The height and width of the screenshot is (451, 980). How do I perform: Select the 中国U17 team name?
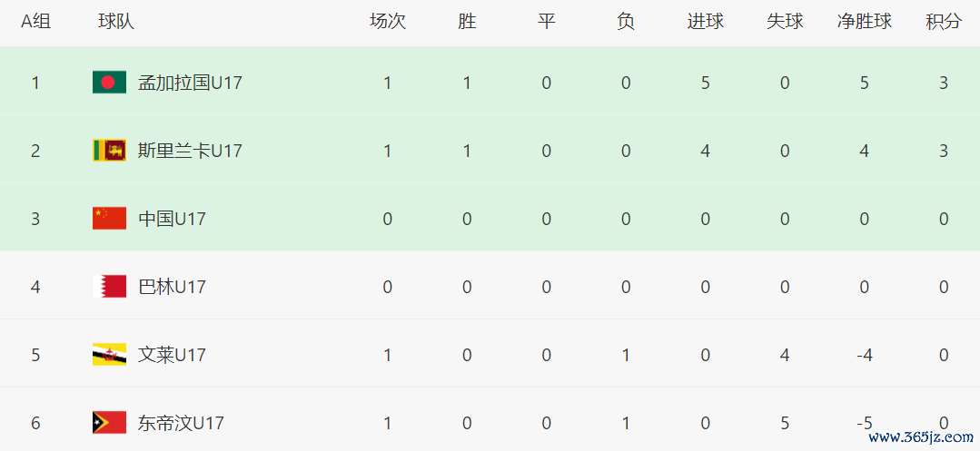coord(172,219)
